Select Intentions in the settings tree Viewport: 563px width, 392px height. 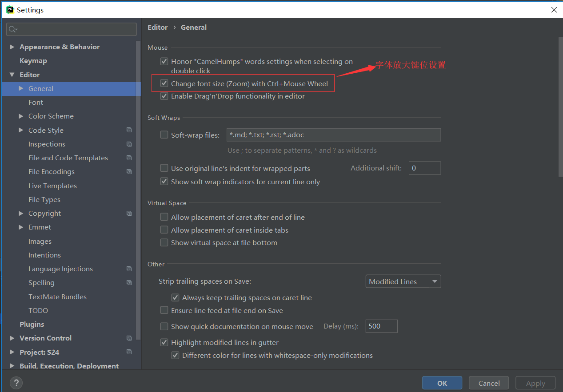(x=44, y=255)
